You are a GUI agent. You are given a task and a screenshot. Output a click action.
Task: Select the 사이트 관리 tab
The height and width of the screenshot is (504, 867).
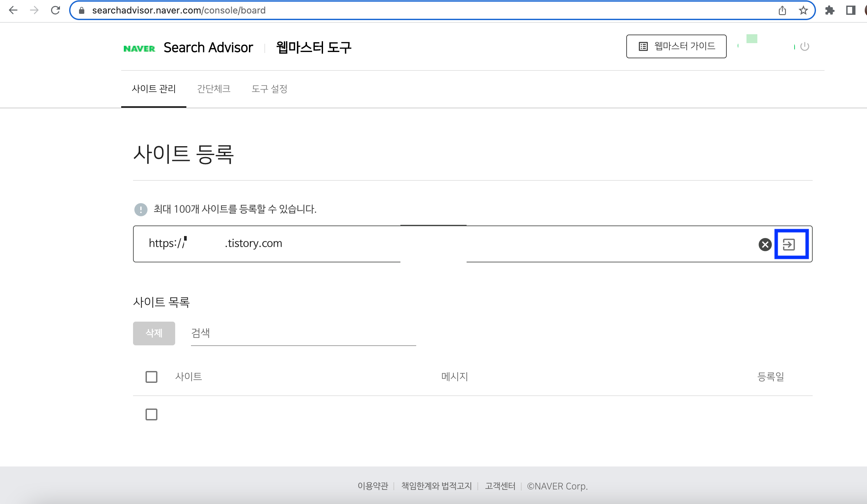point(154,89)
